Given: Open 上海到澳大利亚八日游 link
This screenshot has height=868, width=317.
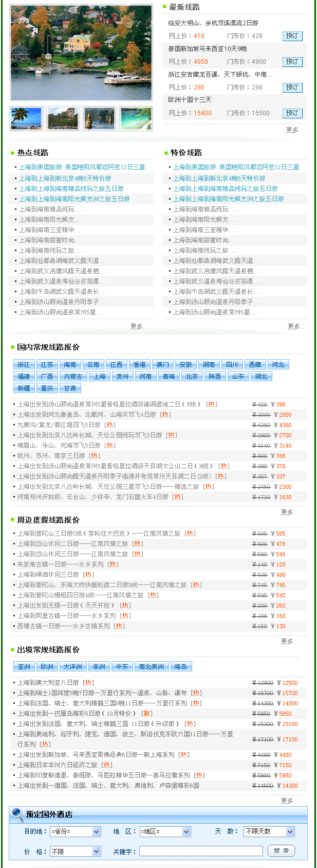Looking at the screenshot, I should (x=48, y=683).
